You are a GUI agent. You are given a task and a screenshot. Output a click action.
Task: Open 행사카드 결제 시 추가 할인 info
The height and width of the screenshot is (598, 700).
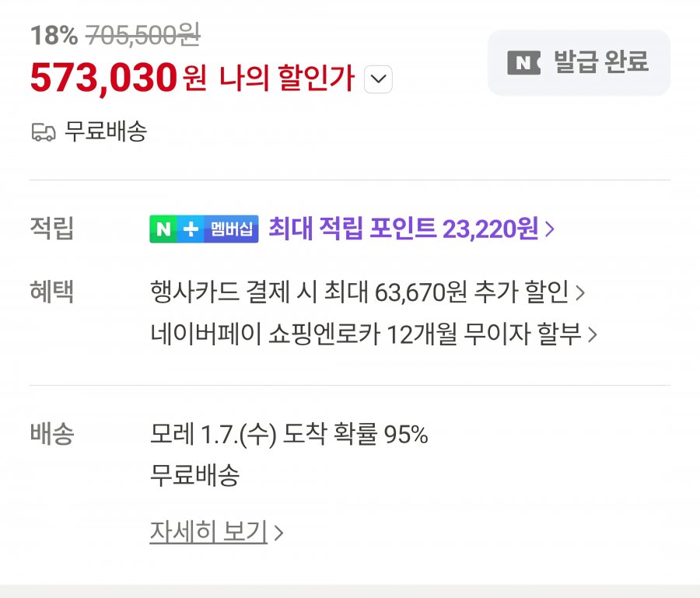(359, 293)
